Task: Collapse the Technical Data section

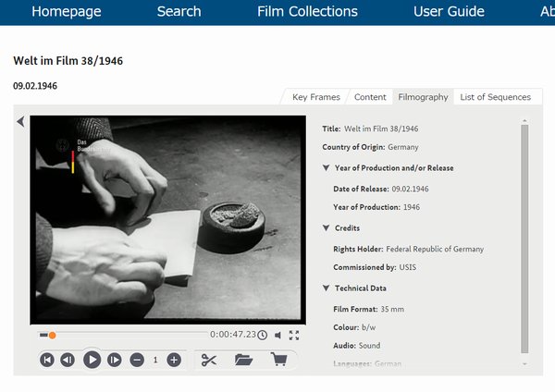Action: click(326, 288)
